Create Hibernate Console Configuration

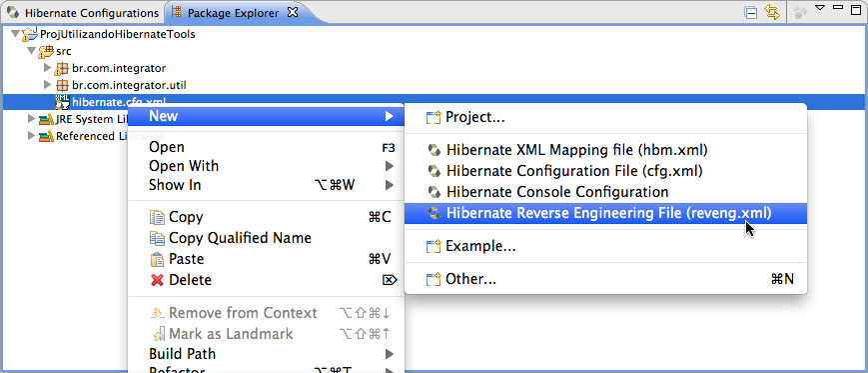605,192
